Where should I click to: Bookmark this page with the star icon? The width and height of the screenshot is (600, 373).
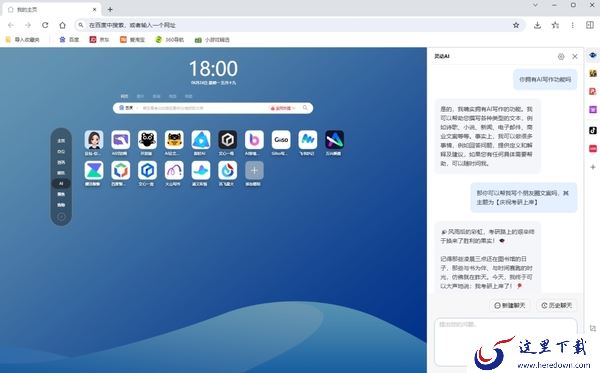pyautogui.click(x=516, y=25)
